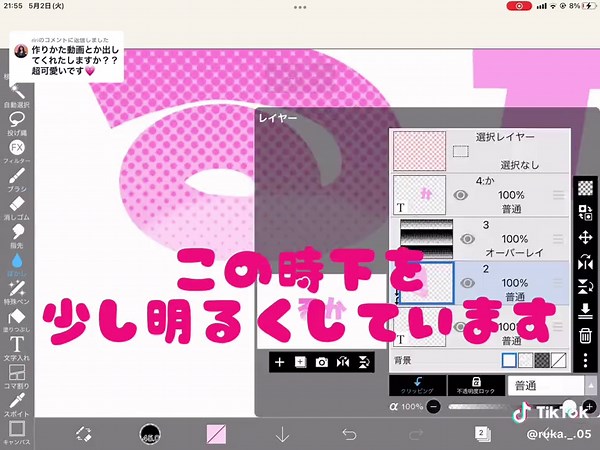Open the pink current color swatch
Viewport: 600px width, 450px height.
point(216,434)
